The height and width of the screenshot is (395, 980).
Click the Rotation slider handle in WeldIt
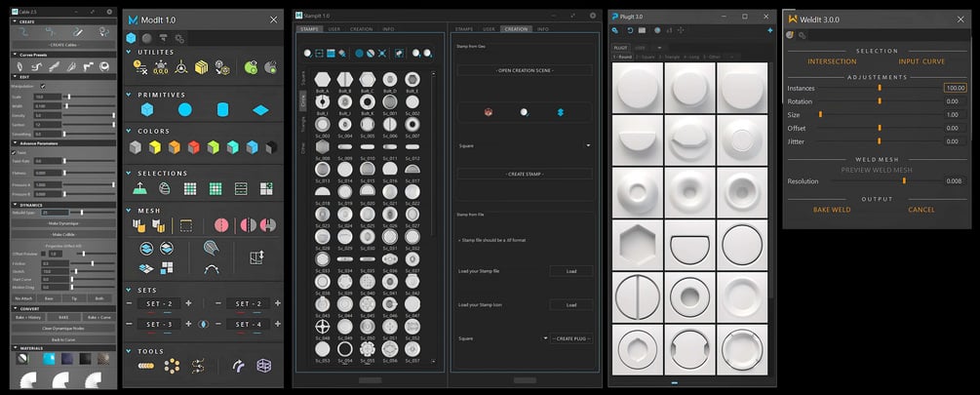pyautogui.click(x=880, y=101)
